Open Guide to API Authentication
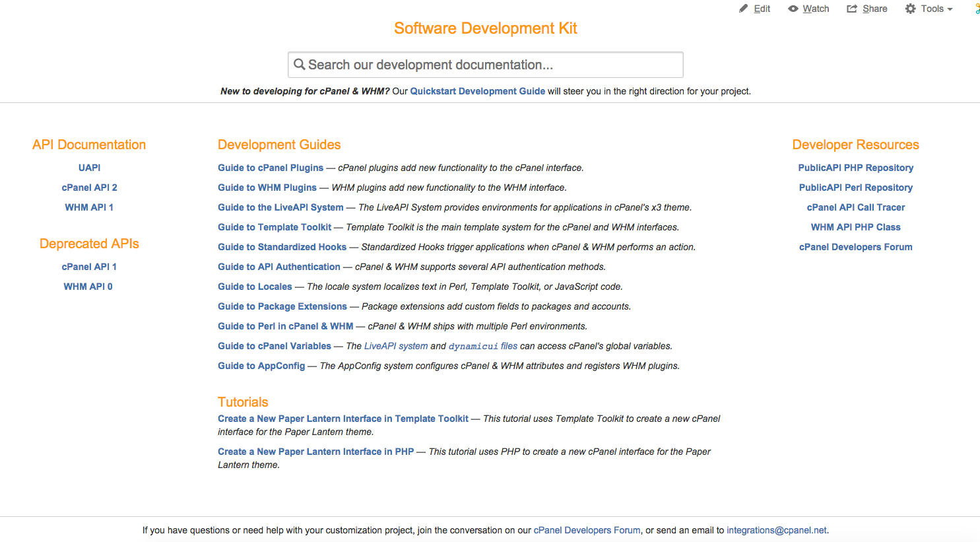980x542 pixels. click(279, 267)
